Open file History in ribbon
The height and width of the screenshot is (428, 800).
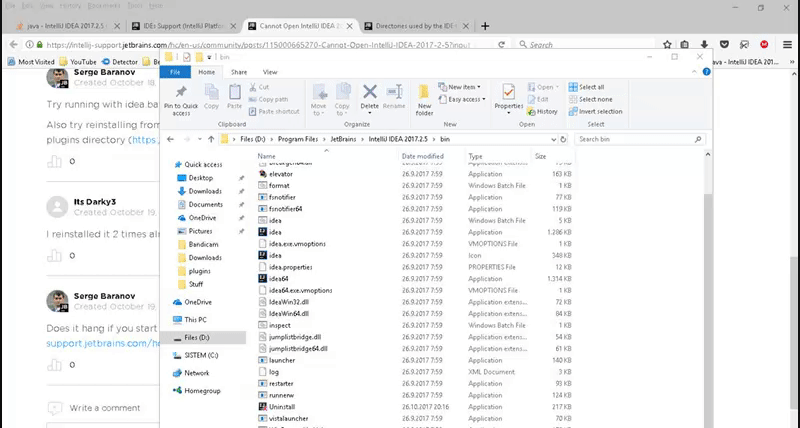[542, 112]
